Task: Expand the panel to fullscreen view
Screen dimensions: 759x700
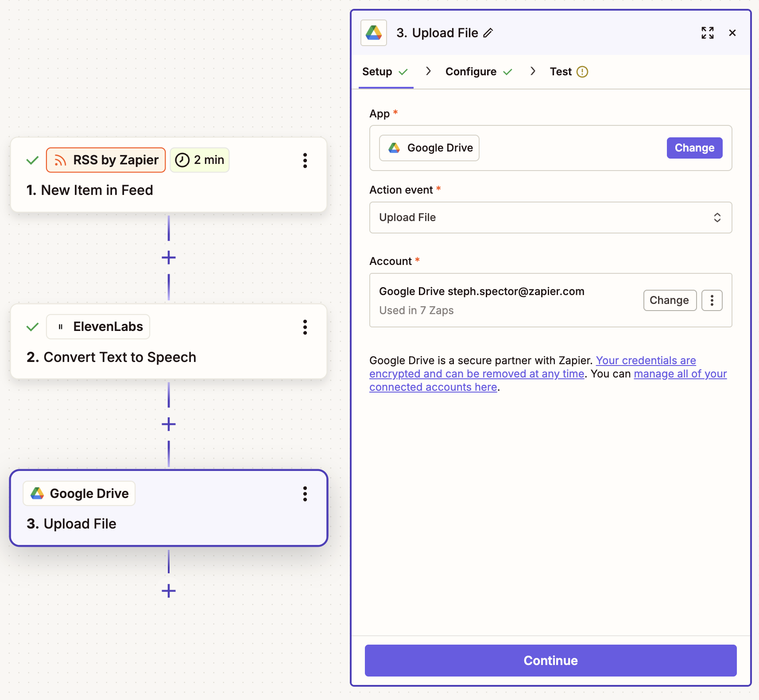Action: pyautogui.click(x=707, y=32)
